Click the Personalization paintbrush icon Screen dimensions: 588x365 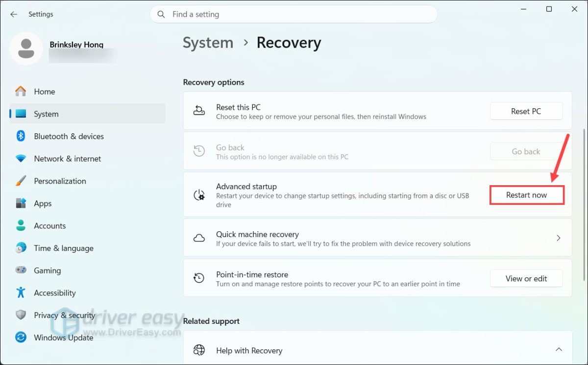click(21, 181)
